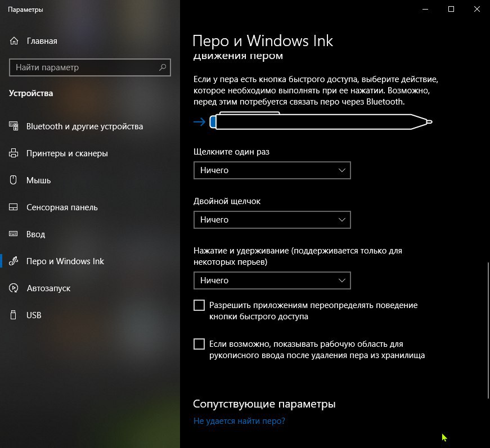Open the Двойной щелчок dropdown

pyautogui.click(x=272, y=220)
